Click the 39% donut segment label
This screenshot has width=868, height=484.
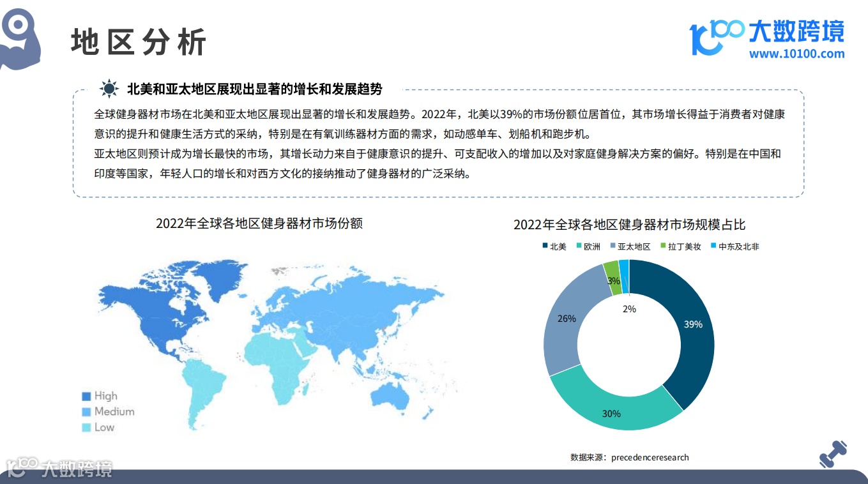click(x=693, y=324)
